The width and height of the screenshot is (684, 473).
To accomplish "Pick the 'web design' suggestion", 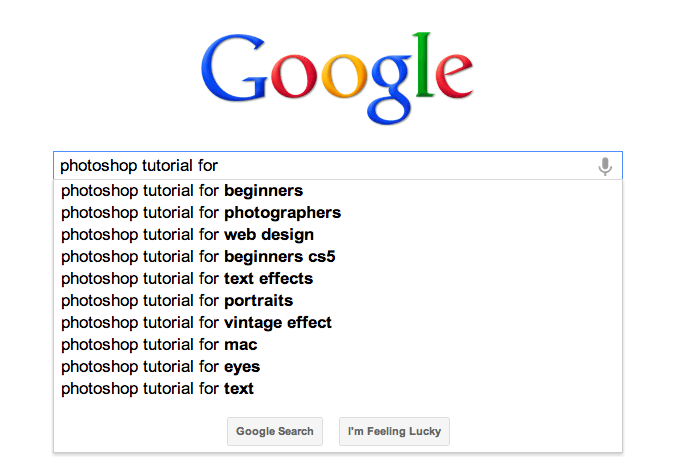I will point(187,234).
